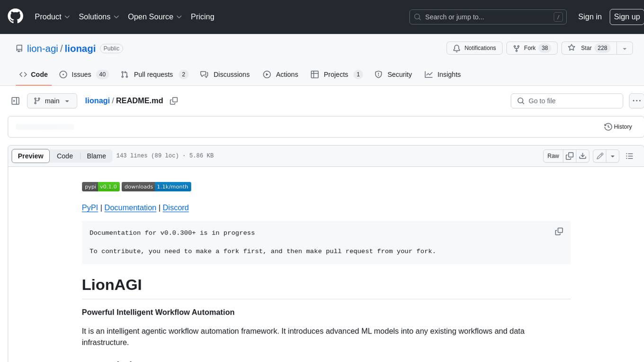Viewport: 644px width, 362px height.
Task: Select the Code view
Action: [x=65, y=156]
